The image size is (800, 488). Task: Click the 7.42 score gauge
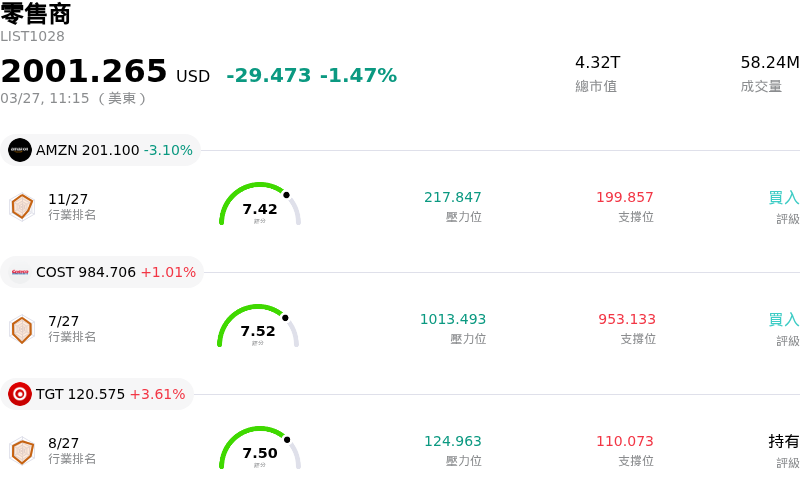coord(260,206)
